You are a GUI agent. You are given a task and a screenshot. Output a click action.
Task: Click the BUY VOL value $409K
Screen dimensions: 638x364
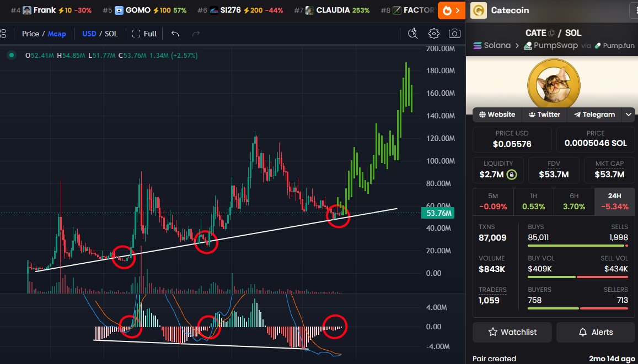tap(539, 269)
